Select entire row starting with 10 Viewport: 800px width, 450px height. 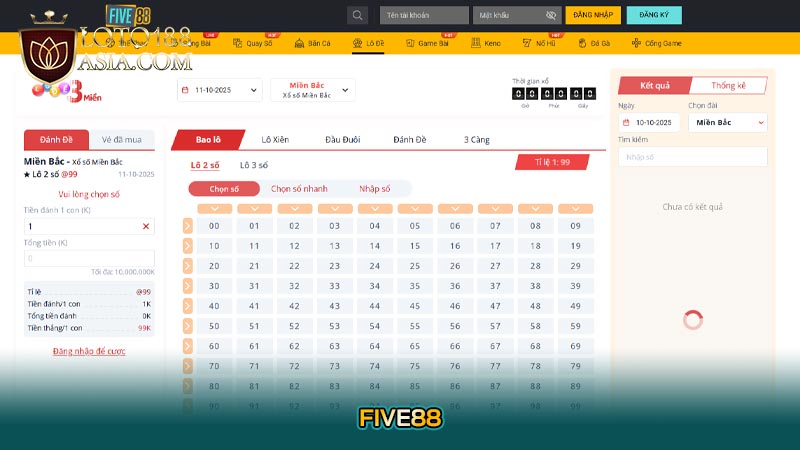coord(188,246)
